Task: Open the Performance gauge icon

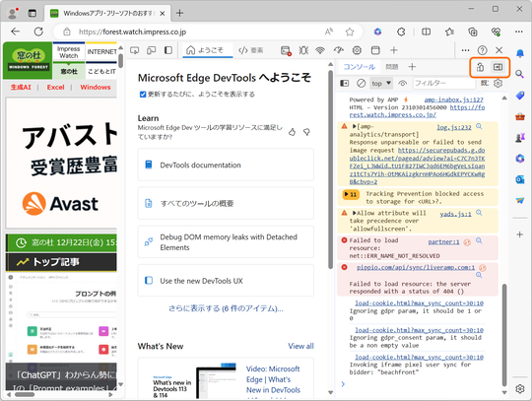Action: (x=338, y=50)
